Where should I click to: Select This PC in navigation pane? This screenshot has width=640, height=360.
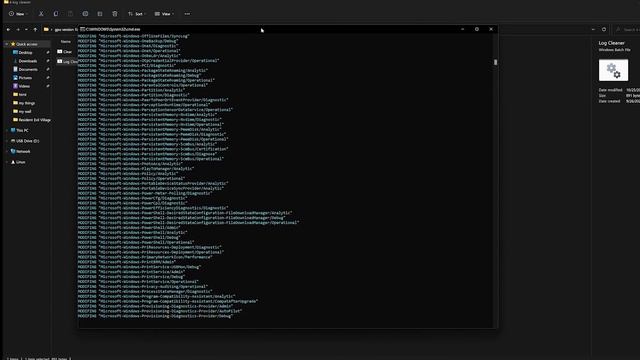pos(22,130)
